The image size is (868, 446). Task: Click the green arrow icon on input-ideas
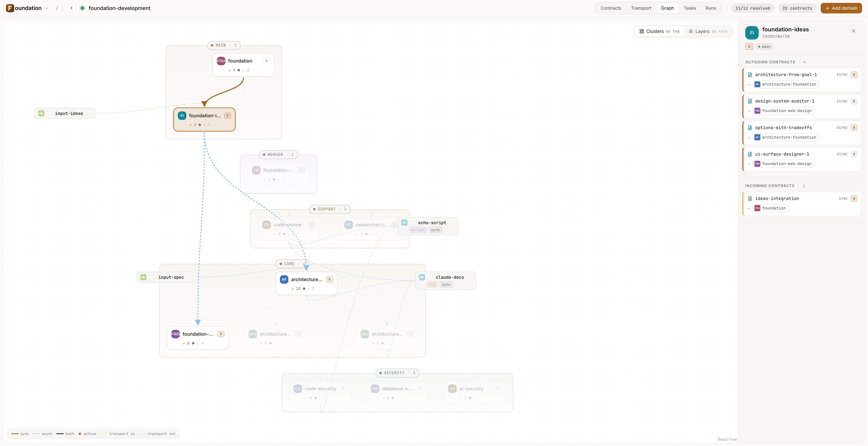coord(41,114)
